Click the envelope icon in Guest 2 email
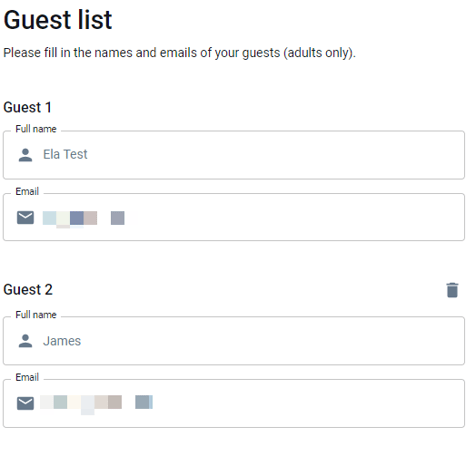The width and height of the screenshot is (466, 456). pos(25,403)
